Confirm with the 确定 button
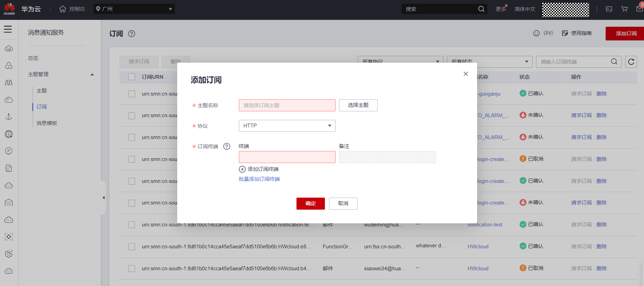The image size is (644, 286). point(311,203)
